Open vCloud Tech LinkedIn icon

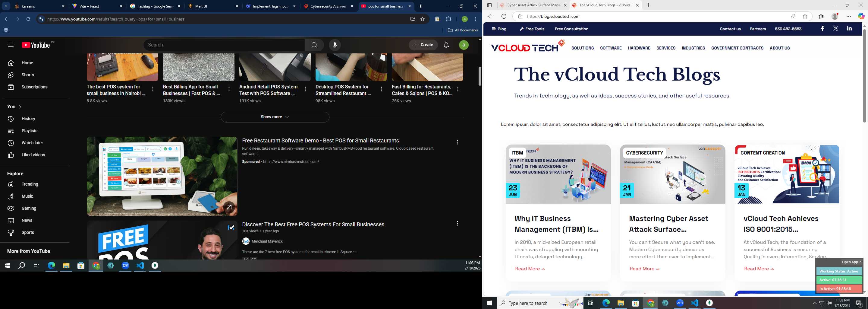pyautogui.click(x=849, y=29)
